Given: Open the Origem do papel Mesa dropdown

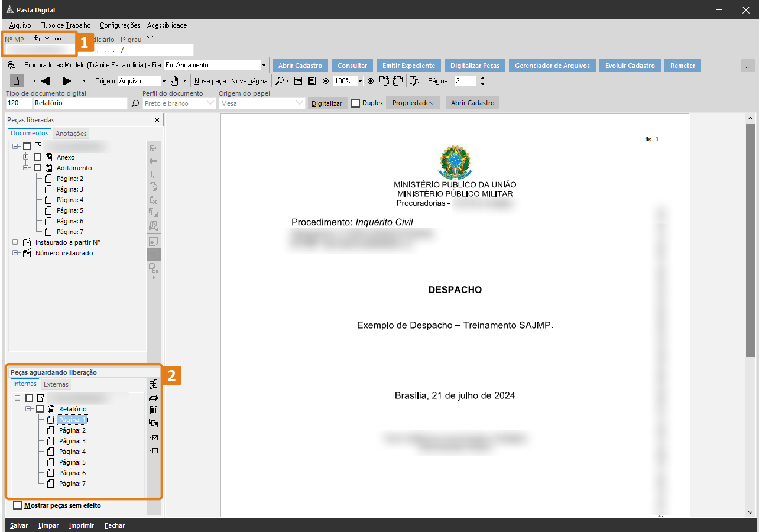Looking at the screenshot, I should (x=300, y=103).
